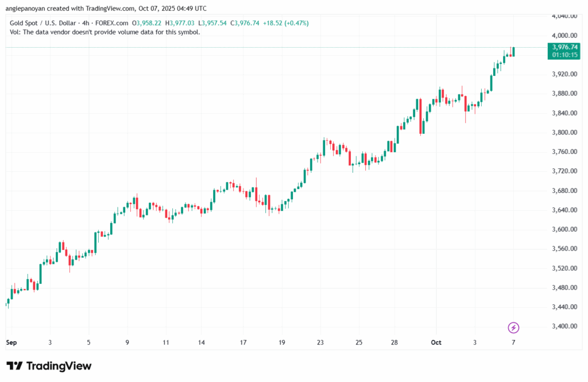Click the green current price label 3,976.74
The height and width of the screenshot is (382, 588).
(x=563, y=47)
